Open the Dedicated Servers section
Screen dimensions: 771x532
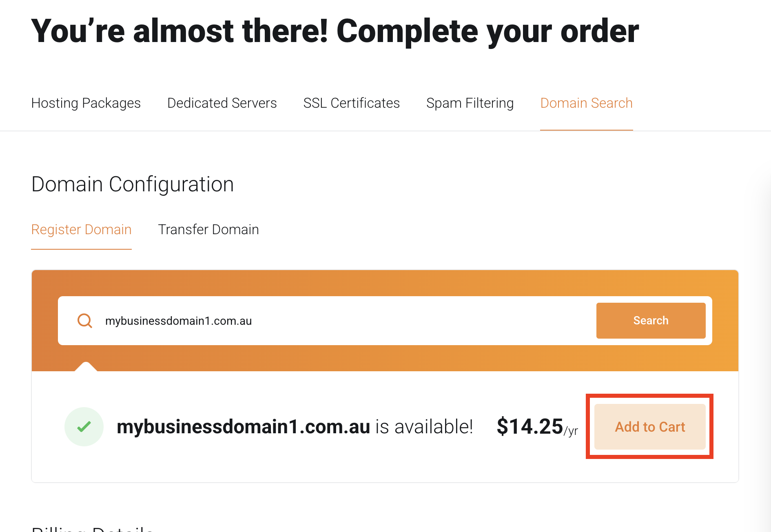point(222,103)
